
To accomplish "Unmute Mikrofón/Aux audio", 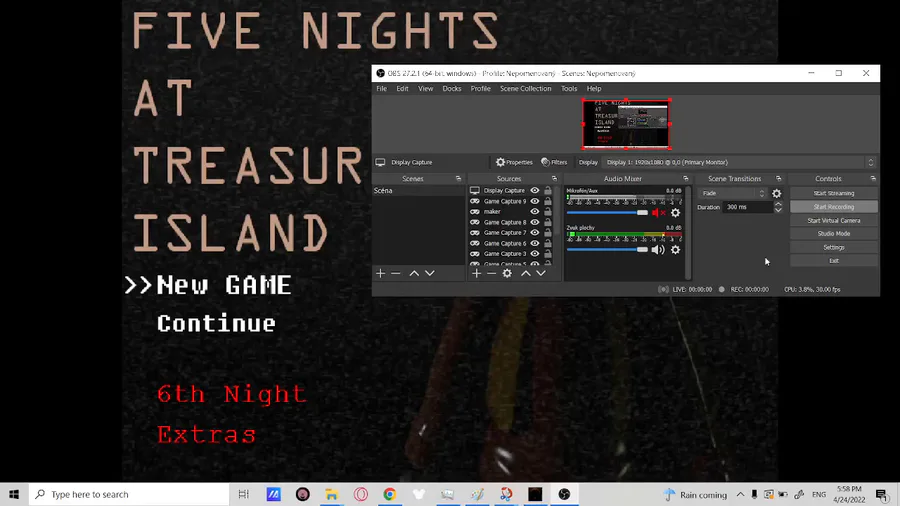I will 658,213.
